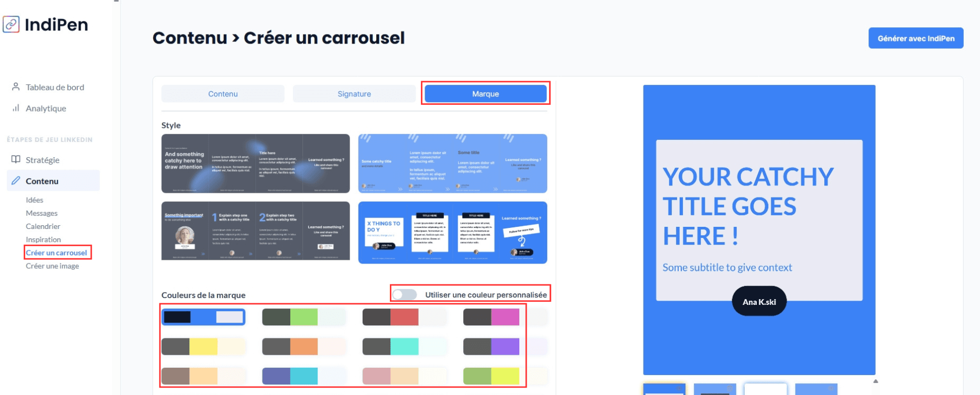Open Tableau de bord from sidebar
This screenshot has height=395, width=980.
pos(55,87)
